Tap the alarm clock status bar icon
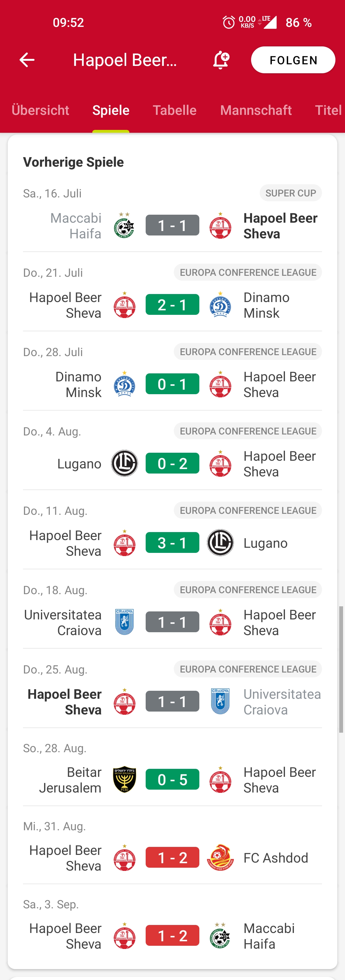 click(x=229, y=22)
